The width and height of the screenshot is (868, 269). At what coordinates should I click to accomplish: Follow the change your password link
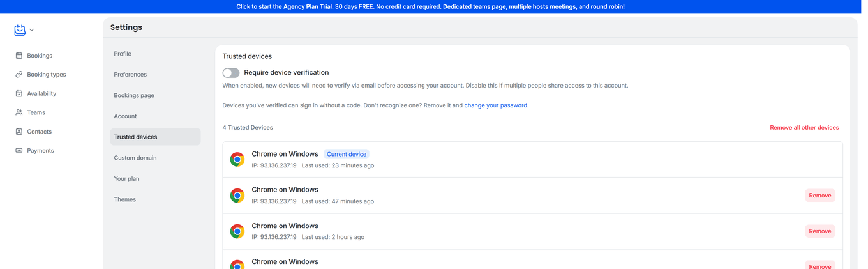(496, 105)
